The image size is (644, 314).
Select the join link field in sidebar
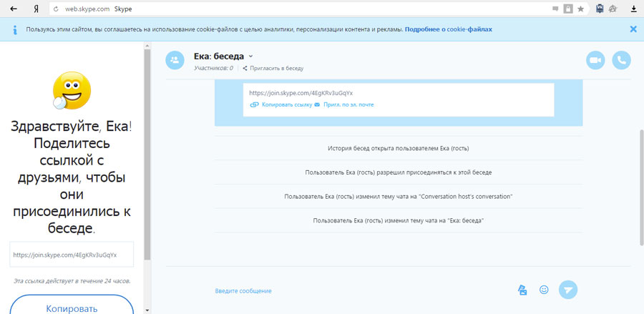(x=72, y=255)
